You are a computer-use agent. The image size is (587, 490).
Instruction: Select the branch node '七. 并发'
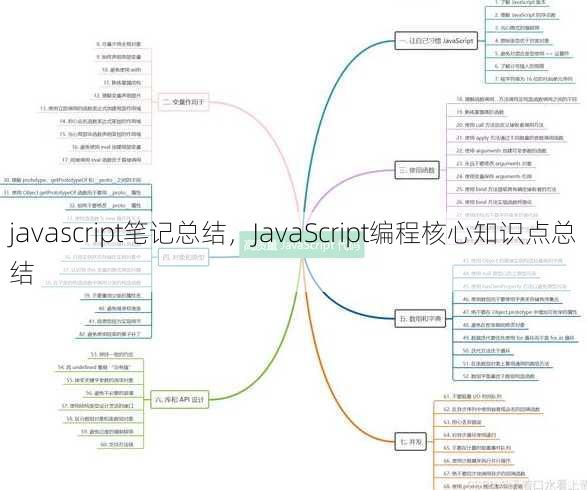coord(411,442)
